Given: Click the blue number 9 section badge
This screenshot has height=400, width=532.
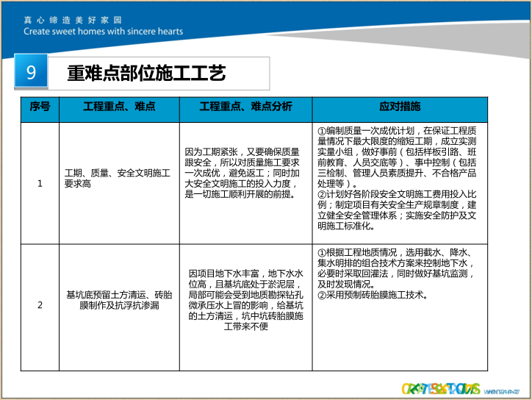Looking at the screenshot, I should point(31,72).
